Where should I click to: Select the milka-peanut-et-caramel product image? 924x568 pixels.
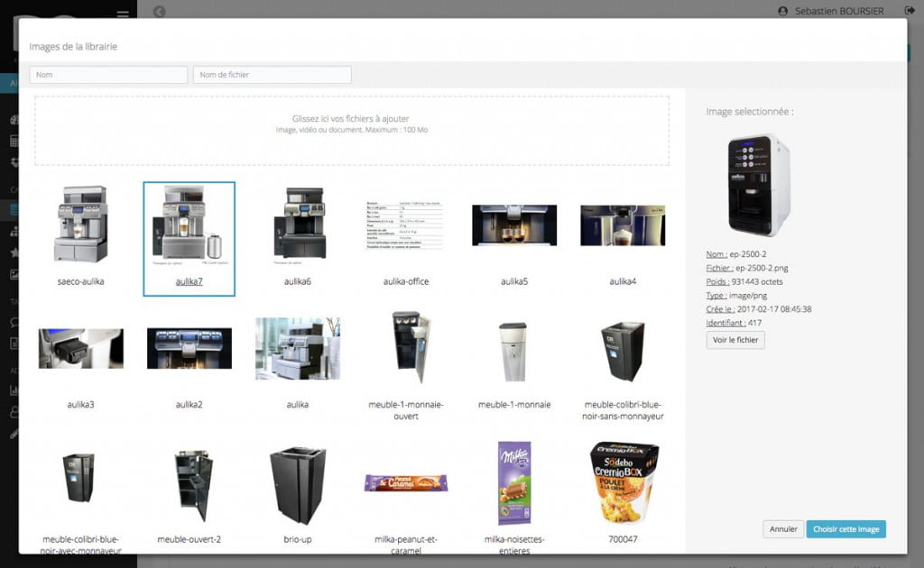tap(405, 482)
